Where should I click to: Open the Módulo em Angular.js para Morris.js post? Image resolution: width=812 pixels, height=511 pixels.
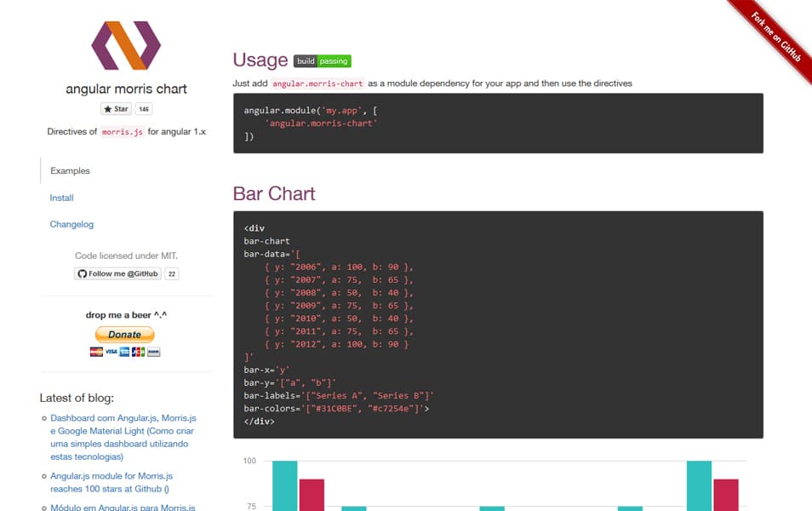click(123, 507)
